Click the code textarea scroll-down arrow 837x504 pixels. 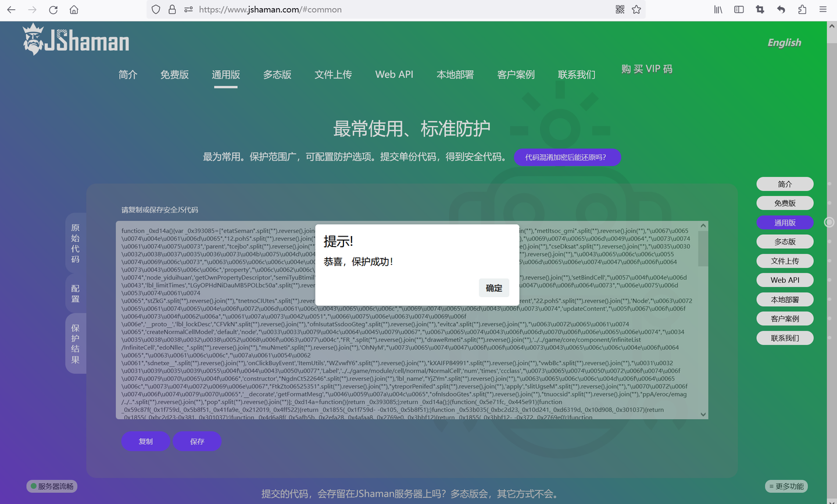(703, 414)
